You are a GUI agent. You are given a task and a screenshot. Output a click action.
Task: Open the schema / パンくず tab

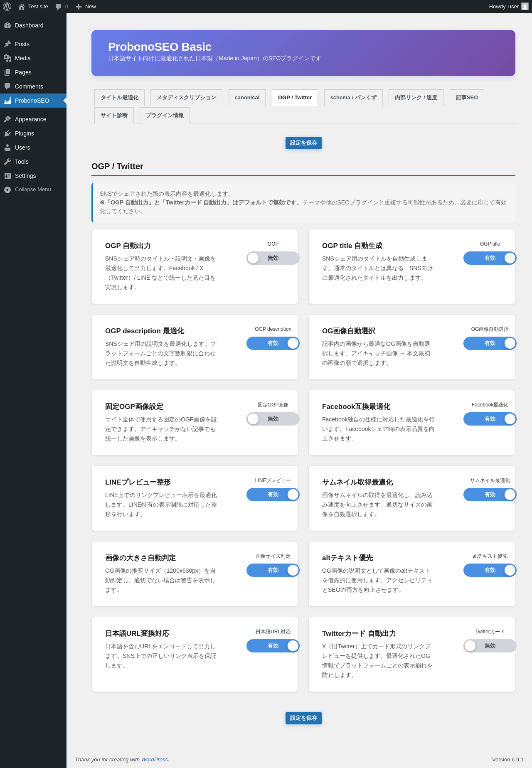point(353,98)
